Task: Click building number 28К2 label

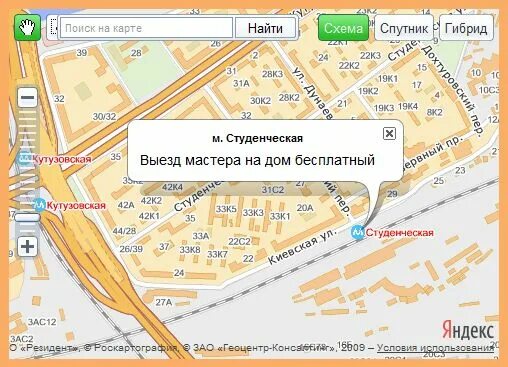Action: pyautogui.click(x=289, y=97)
